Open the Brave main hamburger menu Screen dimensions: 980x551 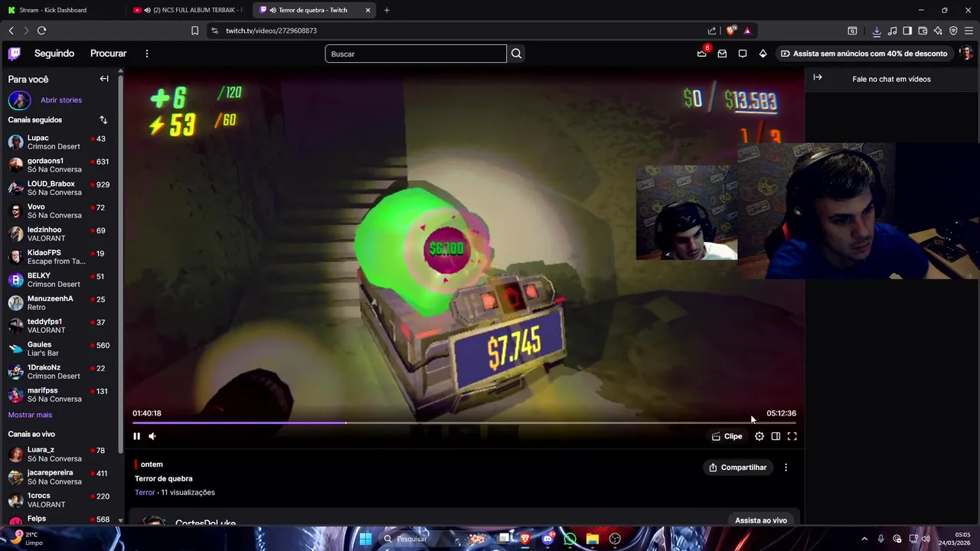click(x=969, y=31)
